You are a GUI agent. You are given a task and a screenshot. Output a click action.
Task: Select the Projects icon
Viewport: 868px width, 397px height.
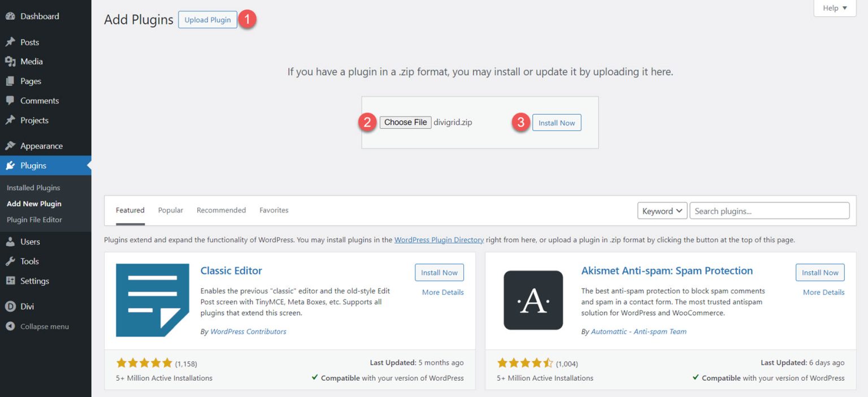pos(11,120)
